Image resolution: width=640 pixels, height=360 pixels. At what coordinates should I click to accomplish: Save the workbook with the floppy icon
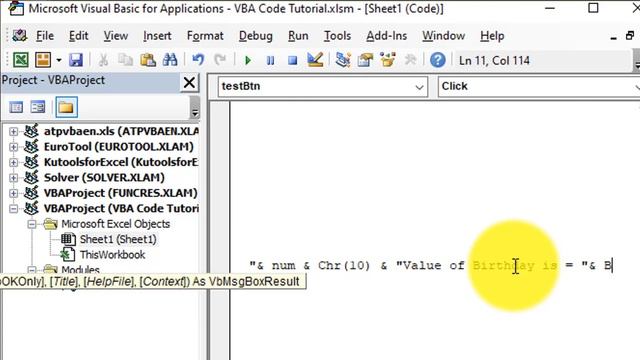[x=76, y=60]
